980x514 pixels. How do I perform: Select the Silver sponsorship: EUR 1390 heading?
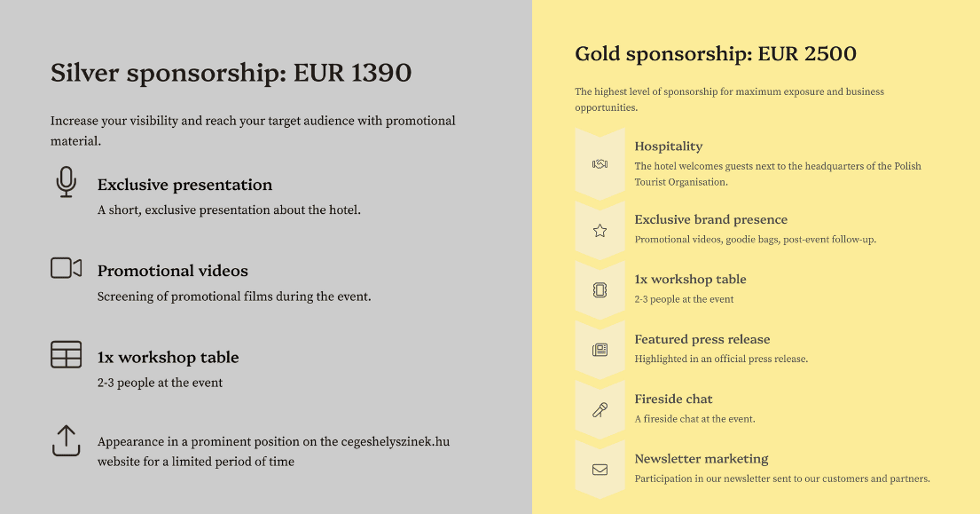[x=231, y=73]
